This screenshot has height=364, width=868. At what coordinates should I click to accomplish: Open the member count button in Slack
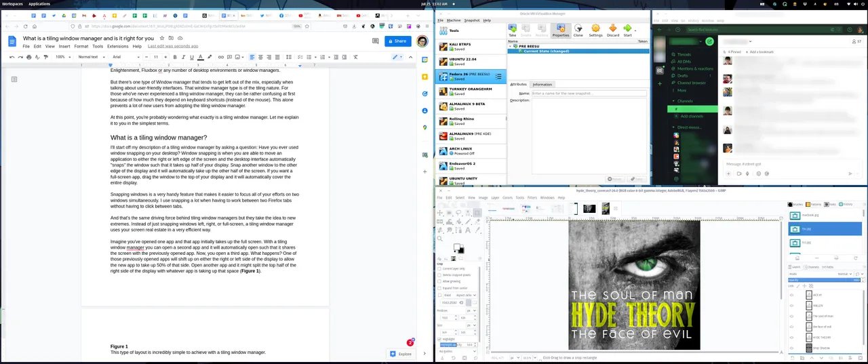[x=857, y=41]
